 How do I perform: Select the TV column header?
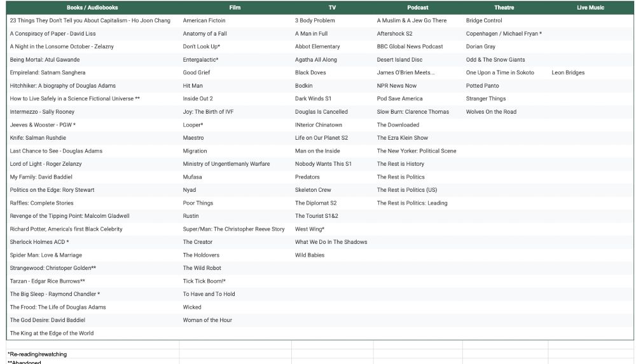tap(332, 7)
